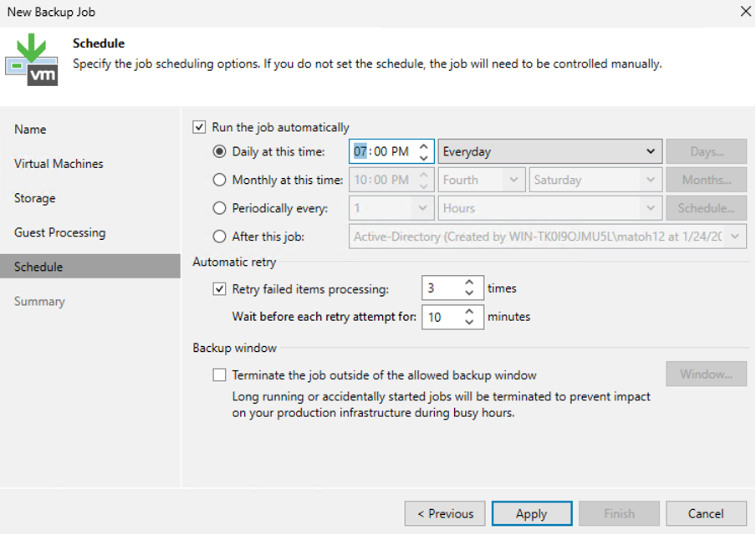Open the Fourth week dropdown

481,180
